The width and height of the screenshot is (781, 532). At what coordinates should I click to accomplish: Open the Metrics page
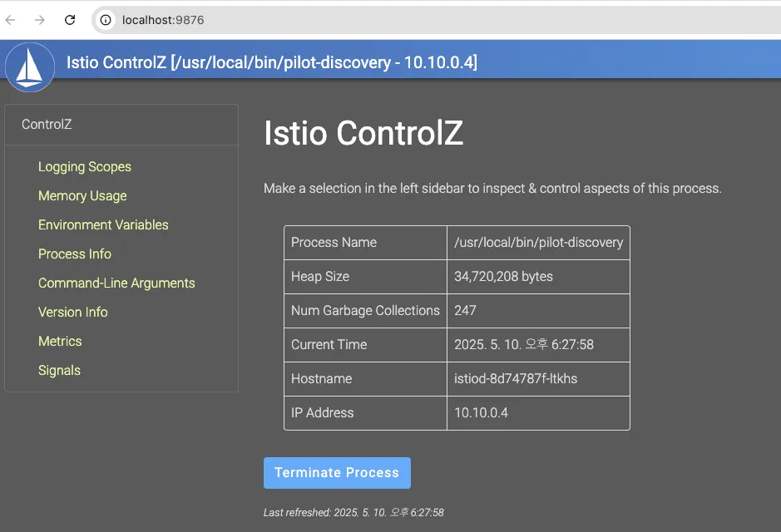click(60, 342)
